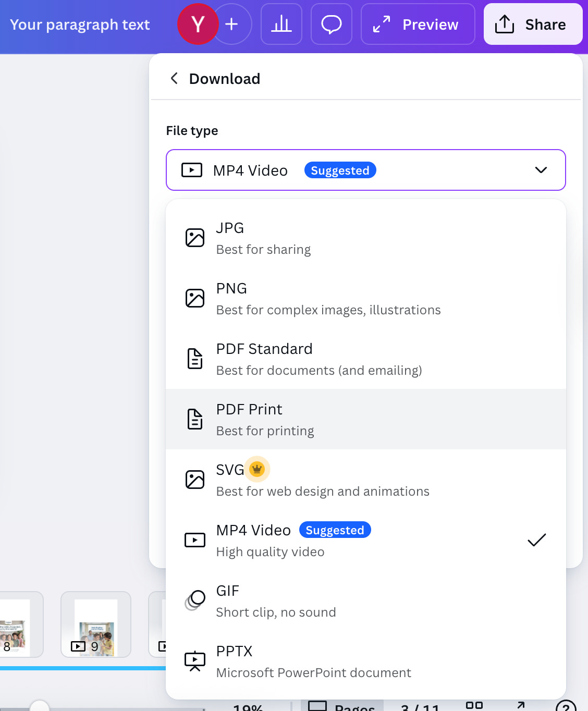Choose PNG file type option

(x=366, y=299)
